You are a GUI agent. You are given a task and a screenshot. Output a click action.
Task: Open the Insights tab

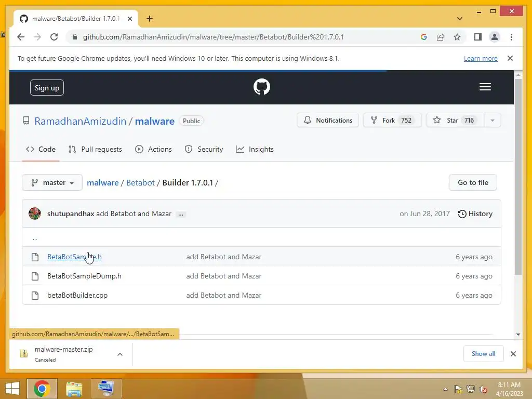click(255, 149)
